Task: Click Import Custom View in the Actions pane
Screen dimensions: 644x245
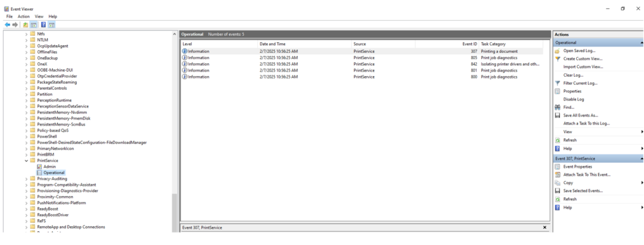Action: click(583, 67)
